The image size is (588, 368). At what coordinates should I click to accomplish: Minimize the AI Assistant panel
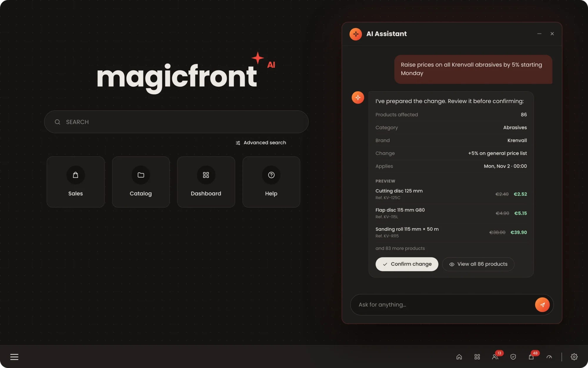click(539, 34)
